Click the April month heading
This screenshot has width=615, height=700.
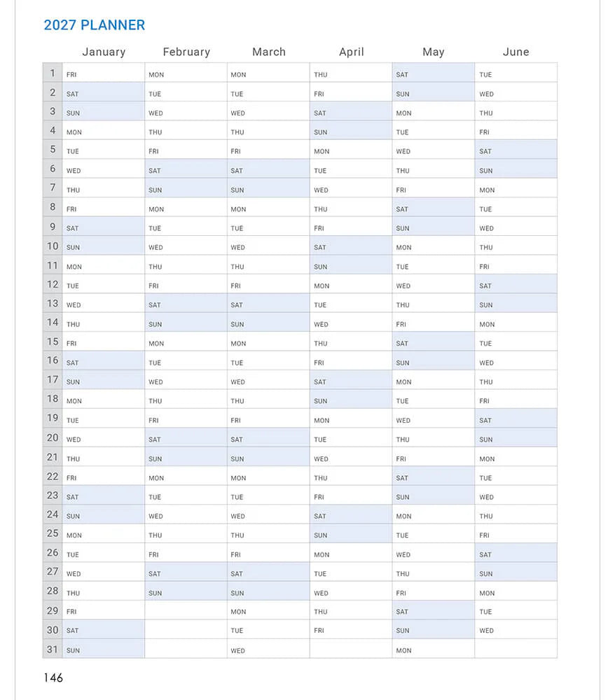[x=351, y=52]
